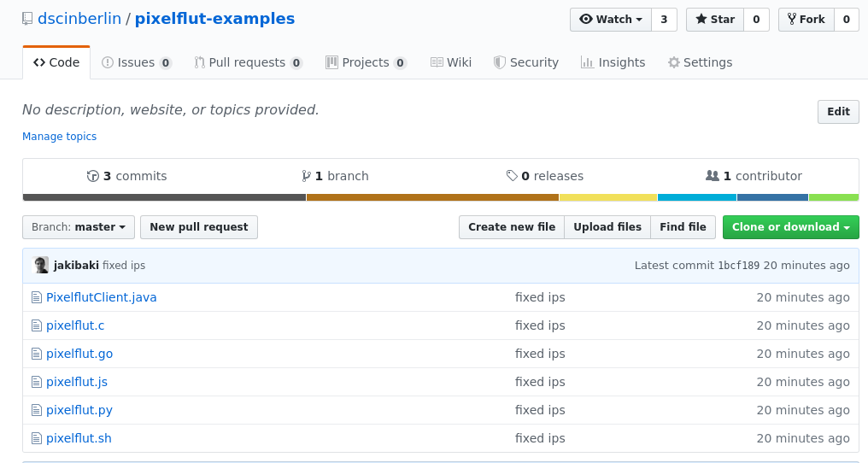This screenshot has width=868, height=463.
Task: Click the file icon next to pixelflut.js
Action: (37, 382)
